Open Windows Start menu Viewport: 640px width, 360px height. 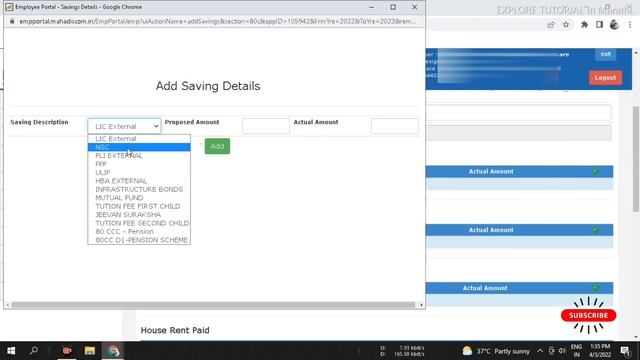[11, 351]
